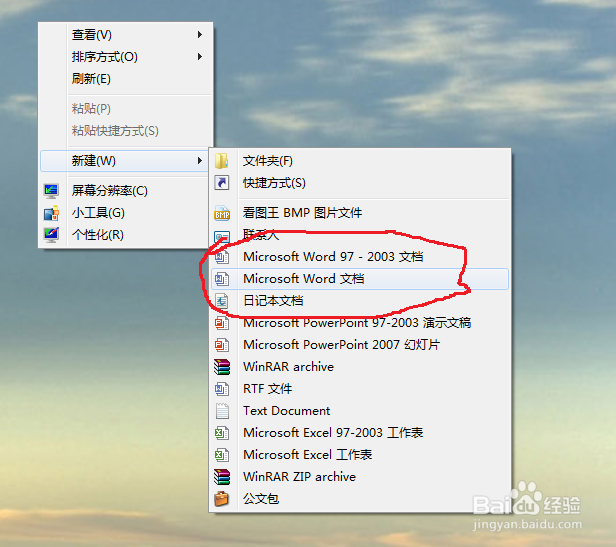Create a new 文件夹(F)

(360, 161)
